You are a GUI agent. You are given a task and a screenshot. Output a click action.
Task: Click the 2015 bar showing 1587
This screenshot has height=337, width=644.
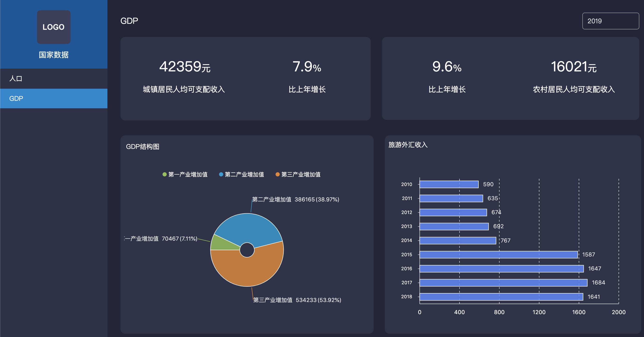pyautogui.click(x=498, y=255)
